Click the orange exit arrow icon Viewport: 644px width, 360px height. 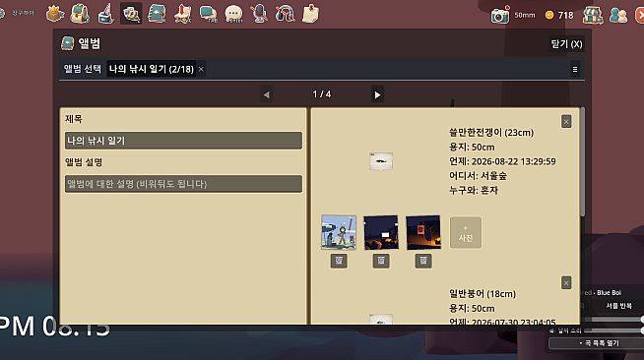point(639,15)
